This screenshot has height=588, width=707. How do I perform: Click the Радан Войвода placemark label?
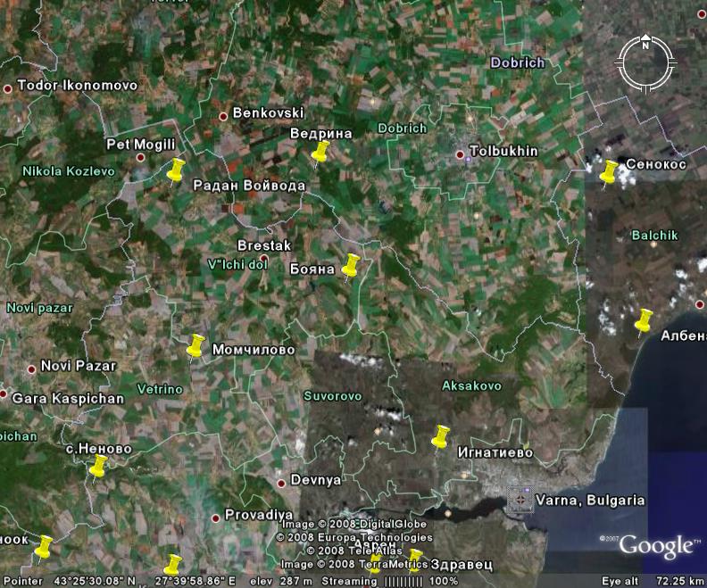(249, 186)
